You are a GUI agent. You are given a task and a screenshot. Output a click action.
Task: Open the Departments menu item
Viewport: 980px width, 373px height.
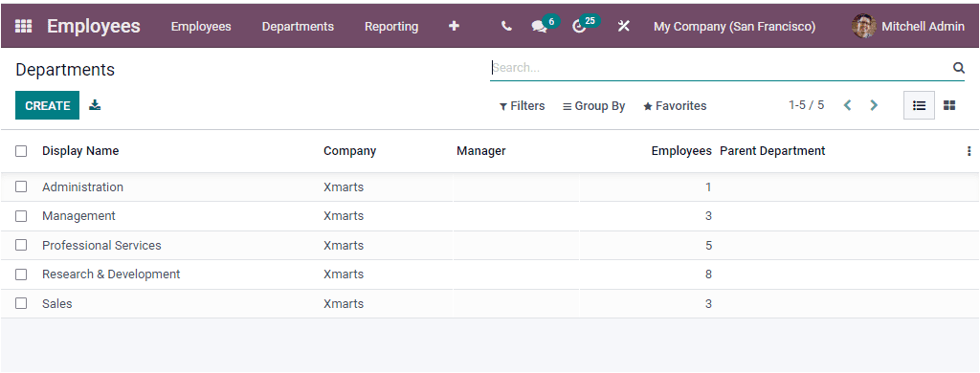coord(298,26)
